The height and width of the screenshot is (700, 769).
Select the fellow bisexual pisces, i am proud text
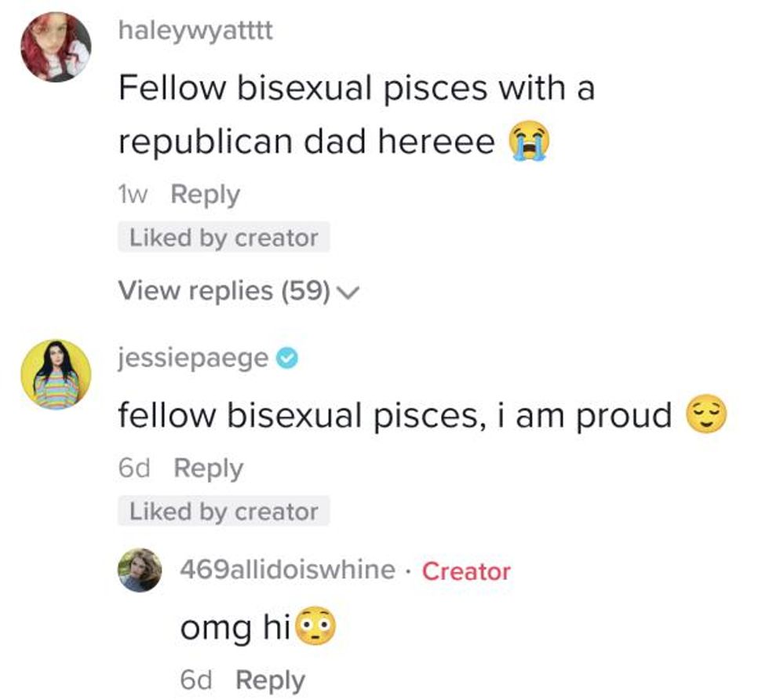tap(395, 415)
